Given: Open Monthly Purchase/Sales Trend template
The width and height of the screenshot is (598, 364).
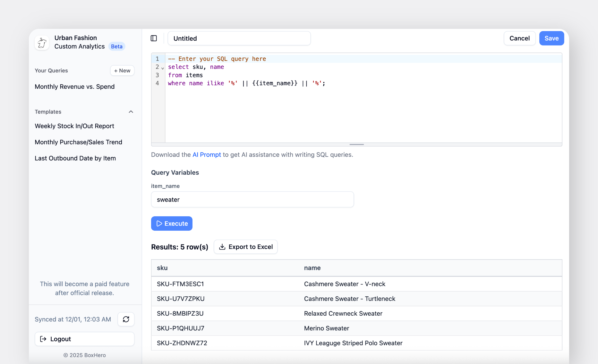Looking at the screenshot, I should 78,142.
